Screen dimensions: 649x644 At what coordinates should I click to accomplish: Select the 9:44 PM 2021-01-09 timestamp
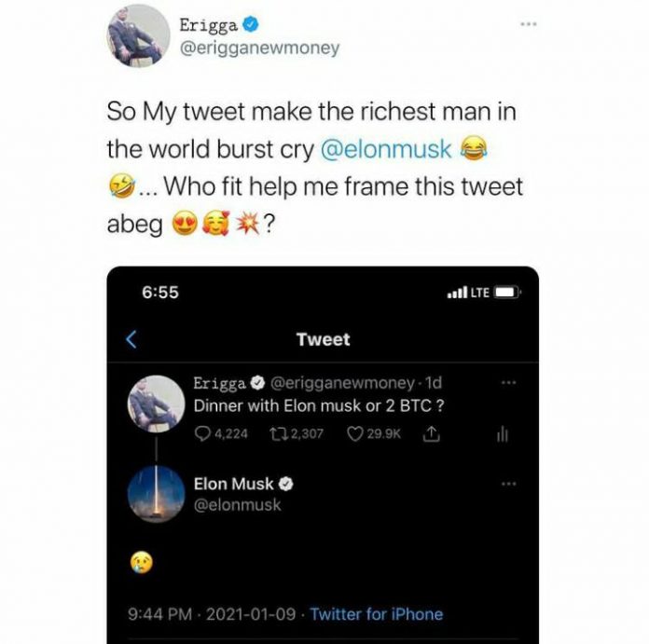point(211,614)
